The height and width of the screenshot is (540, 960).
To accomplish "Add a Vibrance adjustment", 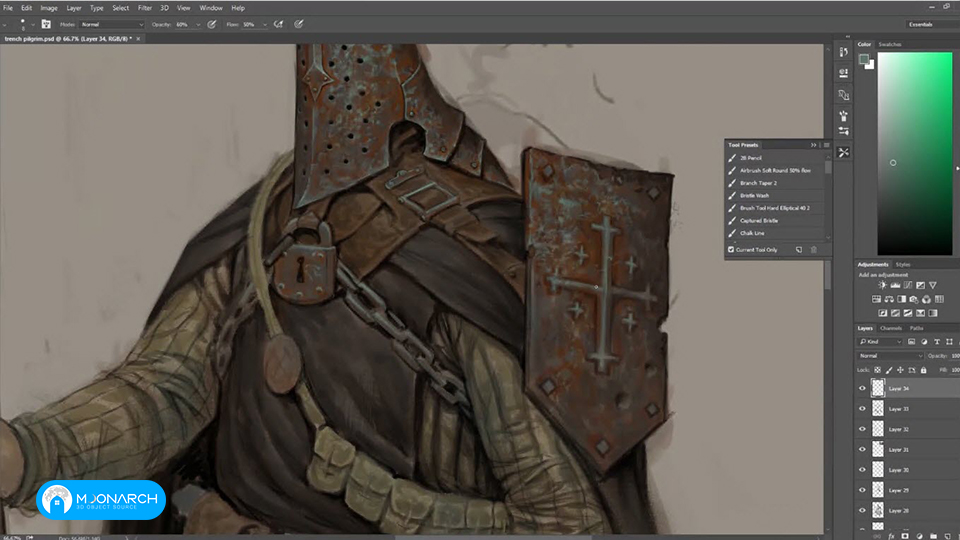I will [x=932, y=285].
